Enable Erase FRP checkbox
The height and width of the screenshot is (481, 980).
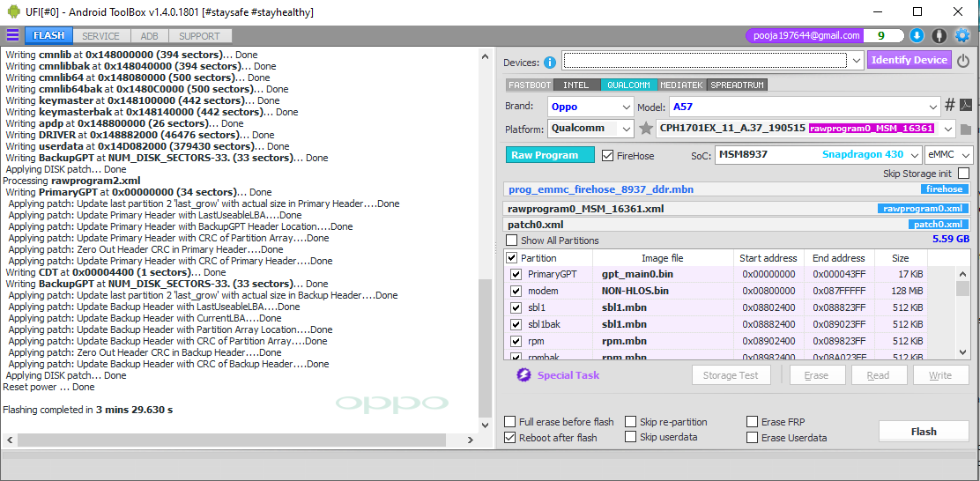point(753,422)
